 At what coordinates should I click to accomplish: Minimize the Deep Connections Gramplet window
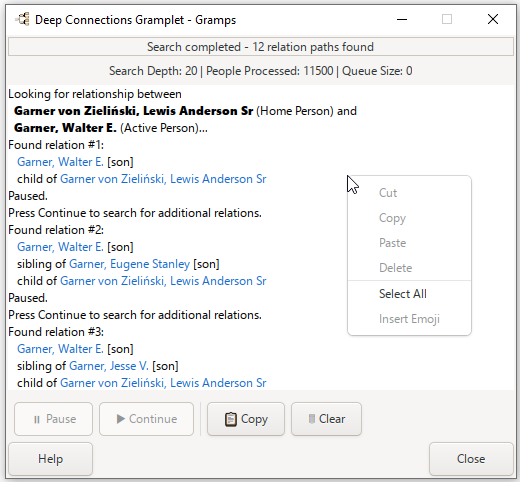pos(402,19)
